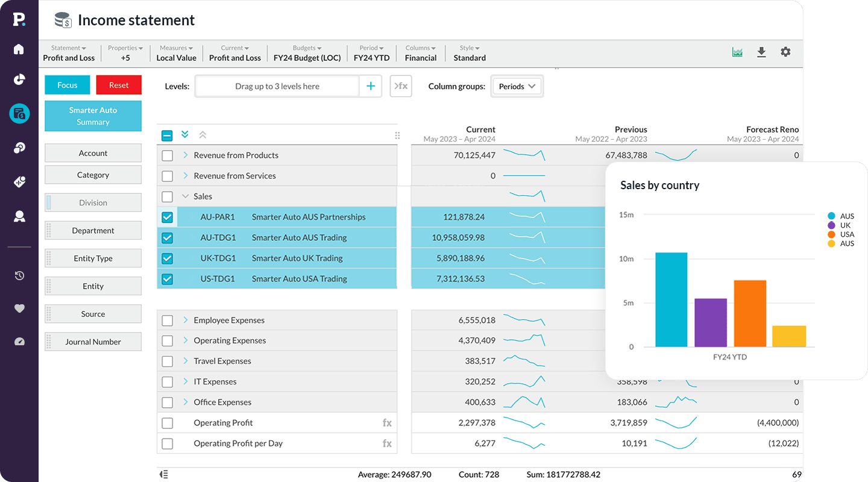The image size is (868, 482).
Task: Collapse the Sales row
Action: tap(186, 196)
